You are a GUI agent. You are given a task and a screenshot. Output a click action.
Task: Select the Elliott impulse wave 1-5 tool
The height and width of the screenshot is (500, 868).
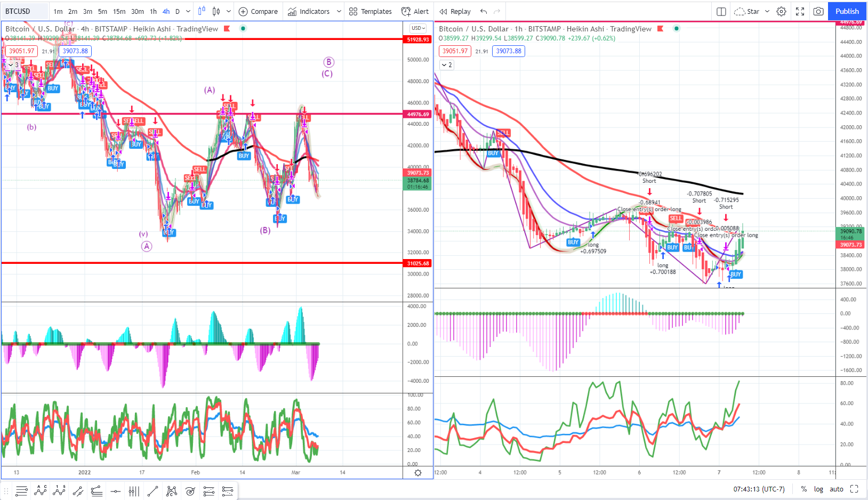pyautogui.click(x=59, y=491)
